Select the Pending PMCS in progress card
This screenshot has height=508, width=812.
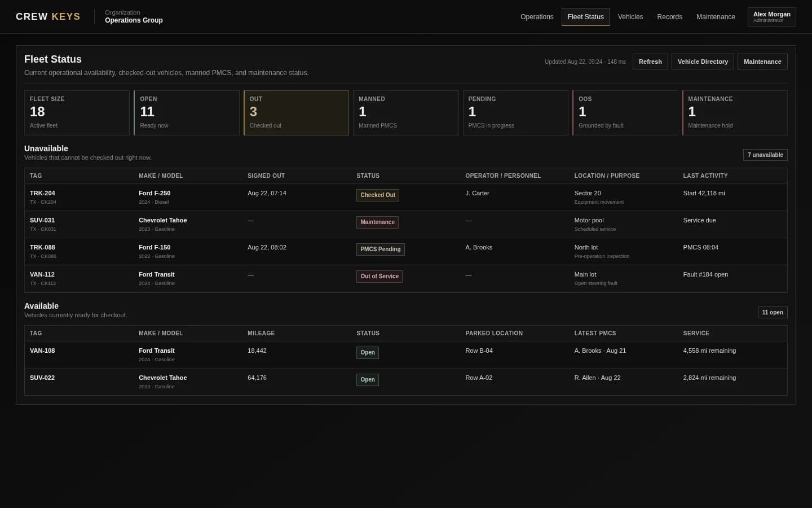click(515, 113)
